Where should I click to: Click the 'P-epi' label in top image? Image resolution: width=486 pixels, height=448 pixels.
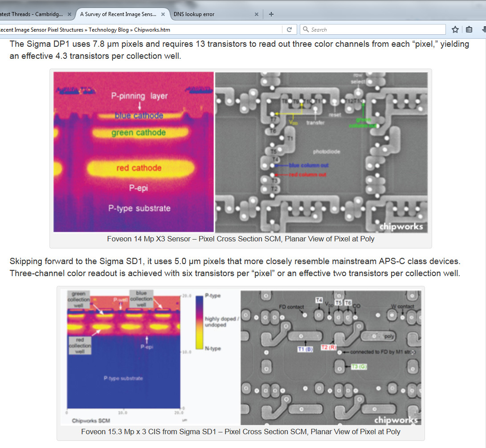coord(139,188)
